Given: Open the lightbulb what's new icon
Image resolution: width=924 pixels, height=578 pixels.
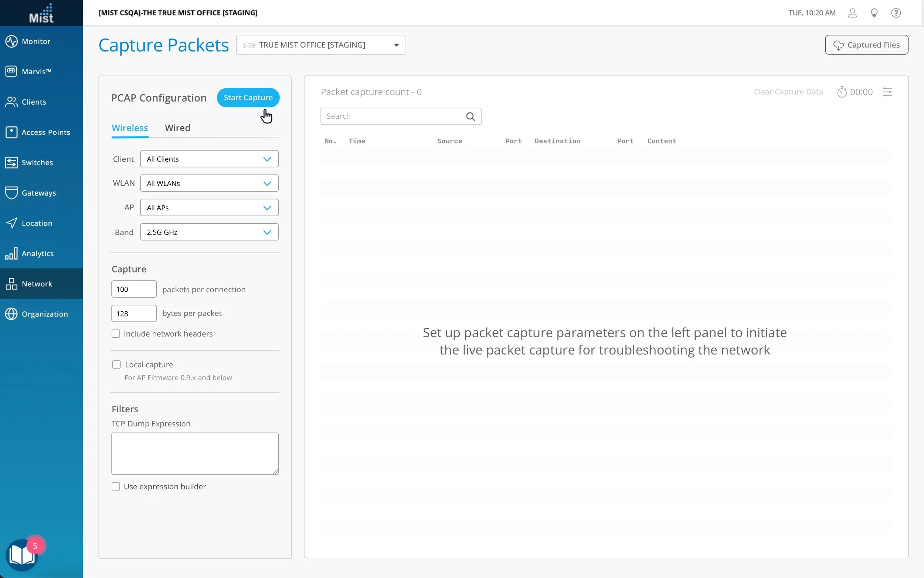Looking at the screenshot, I should [x=874, y=13].
